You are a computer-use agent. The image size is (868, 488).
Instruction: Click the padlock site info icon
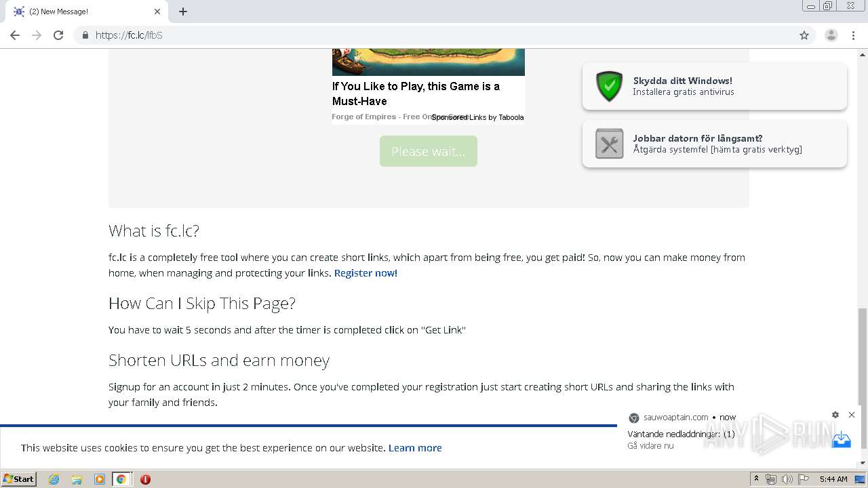point(85,35)
